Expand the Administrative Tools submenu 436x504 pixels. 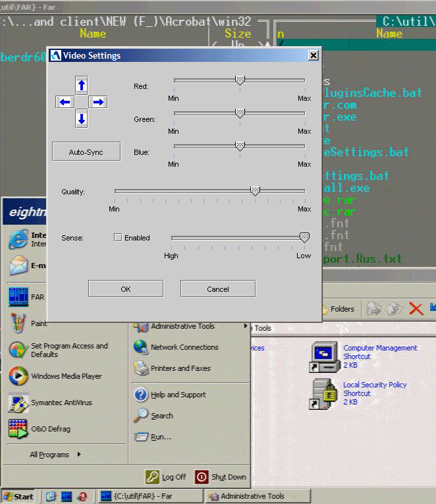point(190,326)
